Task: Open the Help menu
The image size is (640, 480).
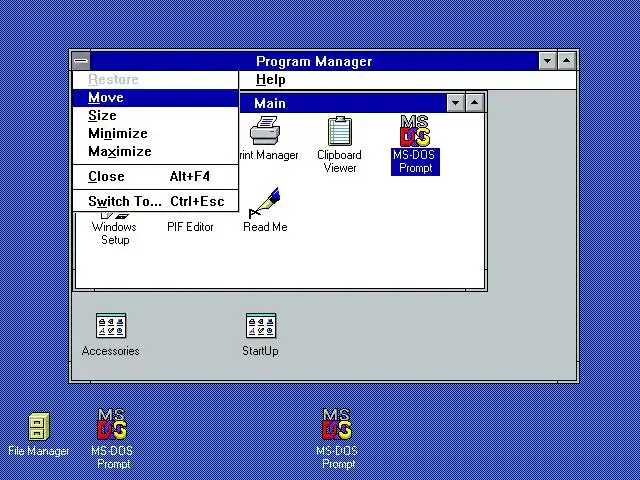Action: coord(270,80)
